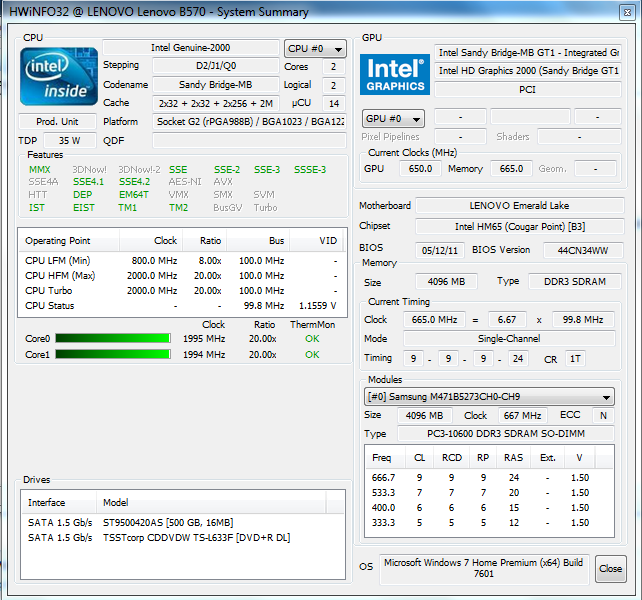
Task: Click the Intel HM65 chipset field
Action: click(x=520, y=227)
